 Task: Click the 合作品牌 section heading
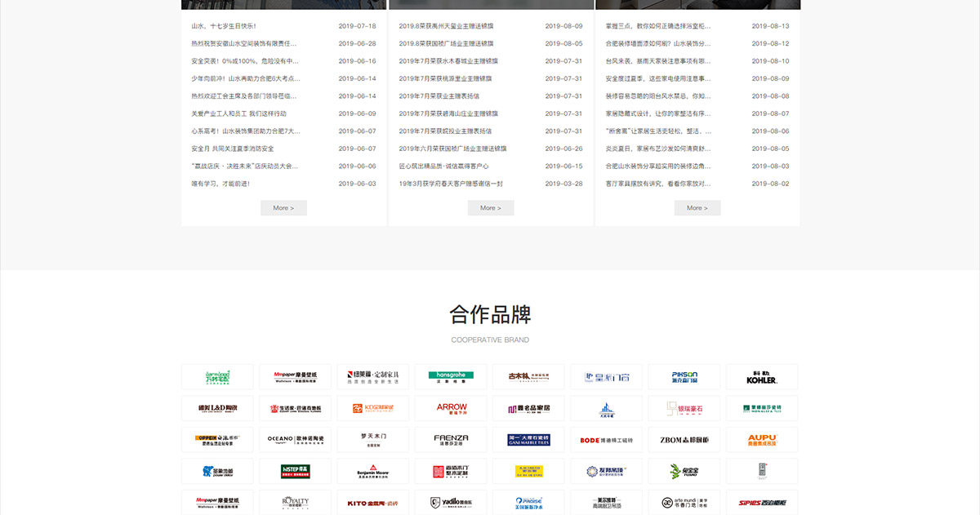pyautogui.click(x=490, y=315)
